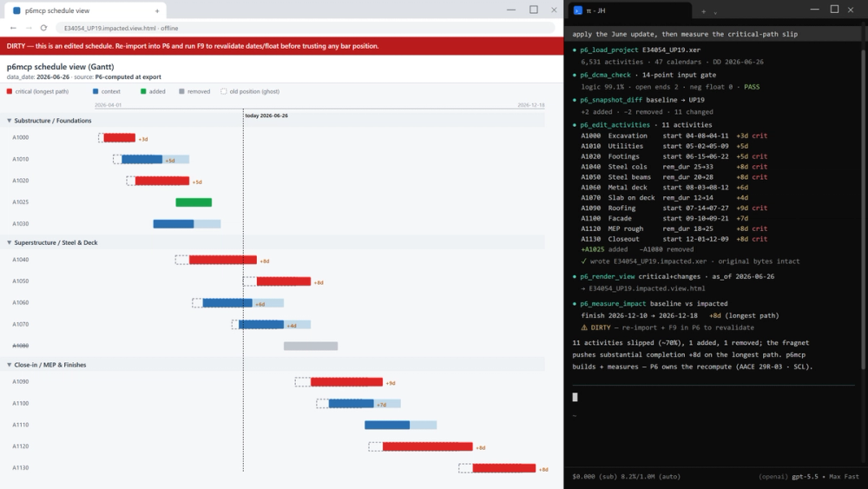Click the address bar with E34054_UP19.impacted.view.html
This screenshot has width=868, height=489.
coord(305,28)
